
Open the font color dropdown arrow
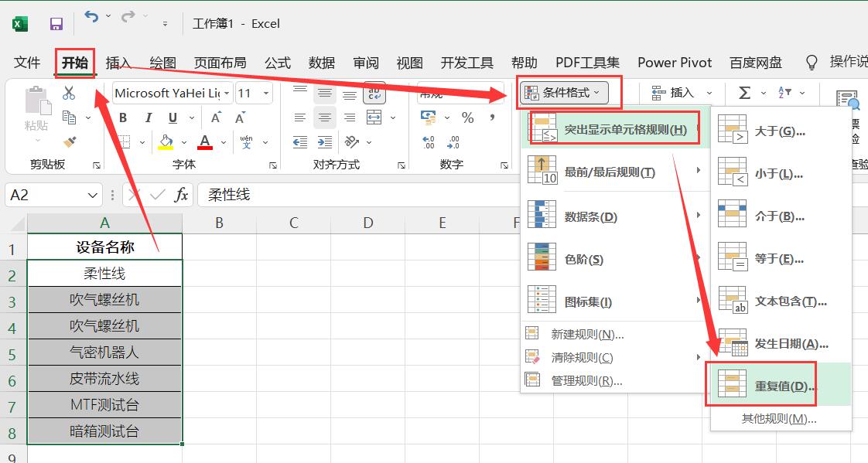224,143
